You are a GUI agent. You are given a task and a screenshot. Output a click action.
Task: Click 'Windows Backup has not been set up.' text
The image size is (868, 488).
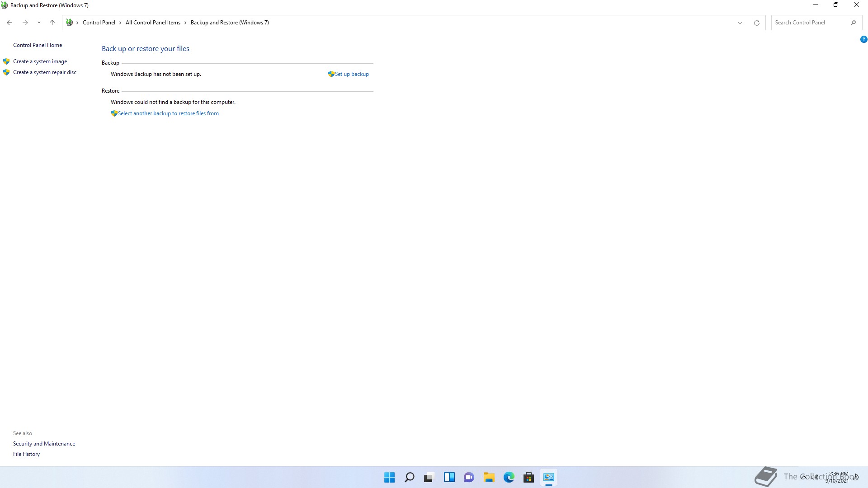[156, 74]
